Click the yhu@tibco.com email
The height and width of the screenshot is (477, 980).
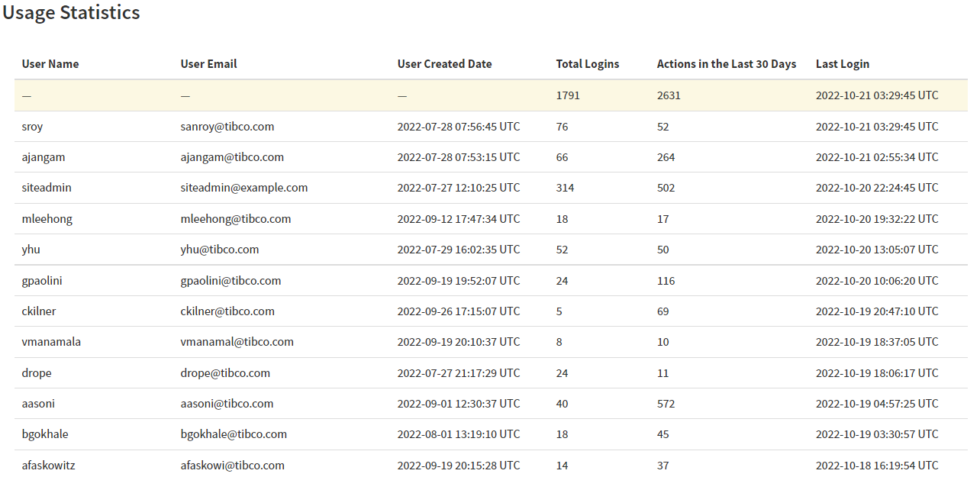tap(219, 250)
